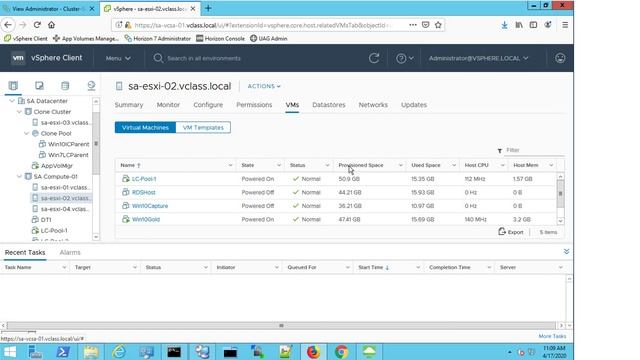The image size is (640, 360).
Task: Open the LC-Pool-1 VM link
Action: 144,179
